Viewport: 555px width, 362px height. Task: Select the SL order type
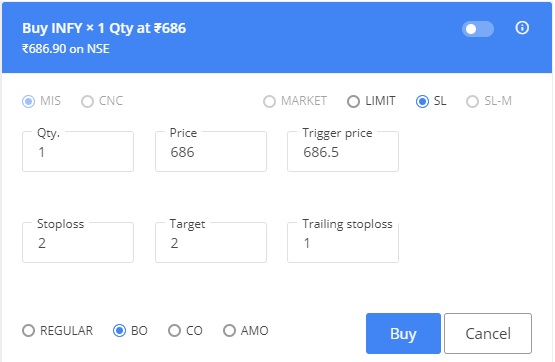(422, 102)
